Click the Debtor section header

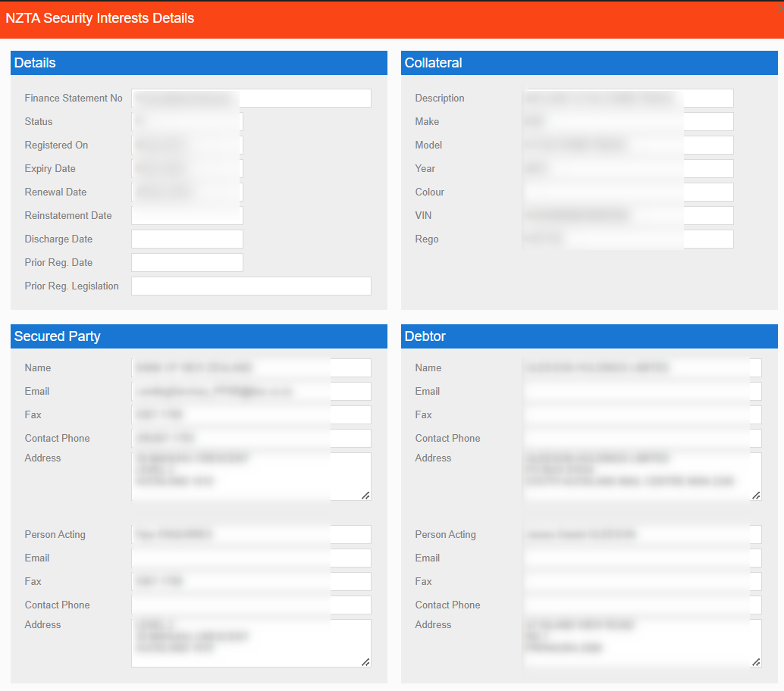coord(589,336)
